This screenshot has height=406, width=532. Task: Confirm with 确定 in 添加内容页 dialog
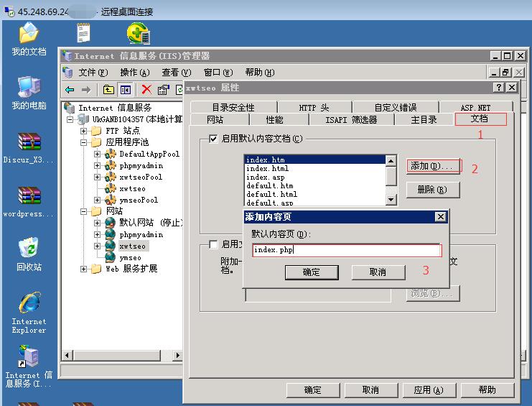click(312, 272)
